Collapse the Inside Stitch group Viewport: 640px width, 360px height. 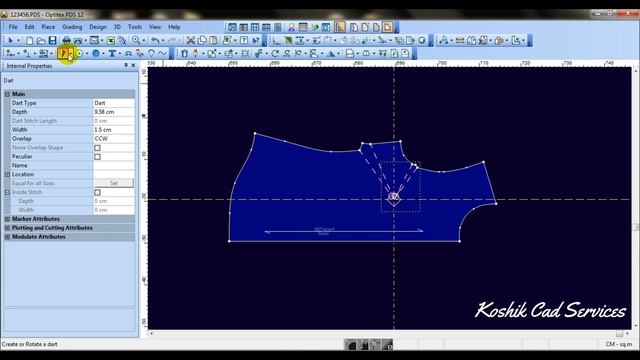pos(7,192)
